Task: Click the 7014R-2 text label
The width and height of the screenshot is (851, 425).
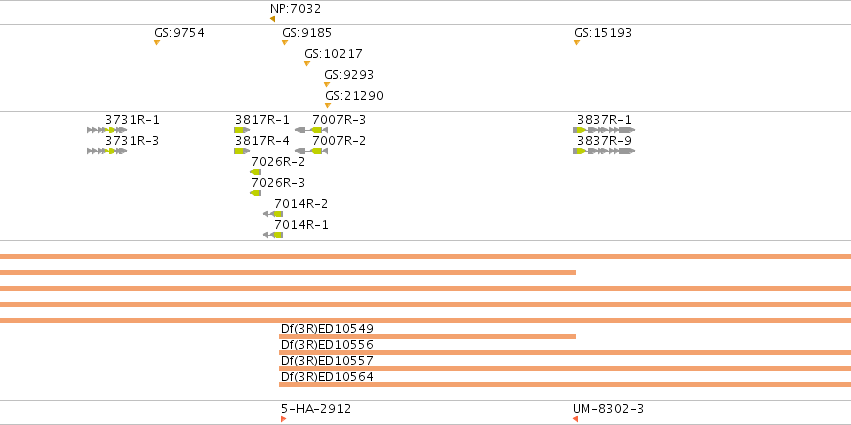Action: click(x=301, y=204)
